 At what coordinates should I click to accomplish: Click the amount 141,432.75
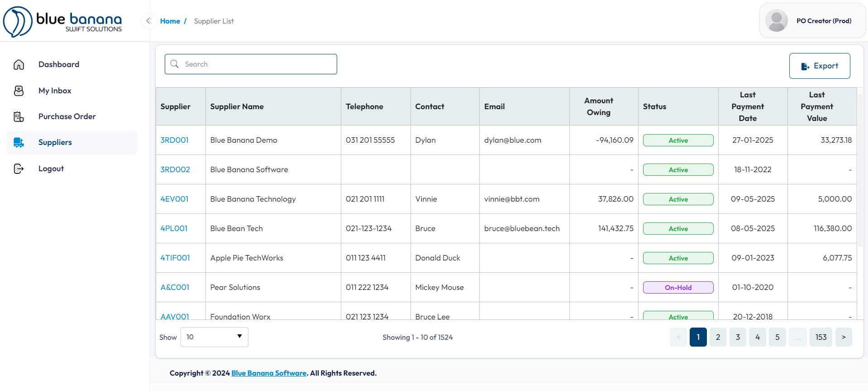pos(616,228)
